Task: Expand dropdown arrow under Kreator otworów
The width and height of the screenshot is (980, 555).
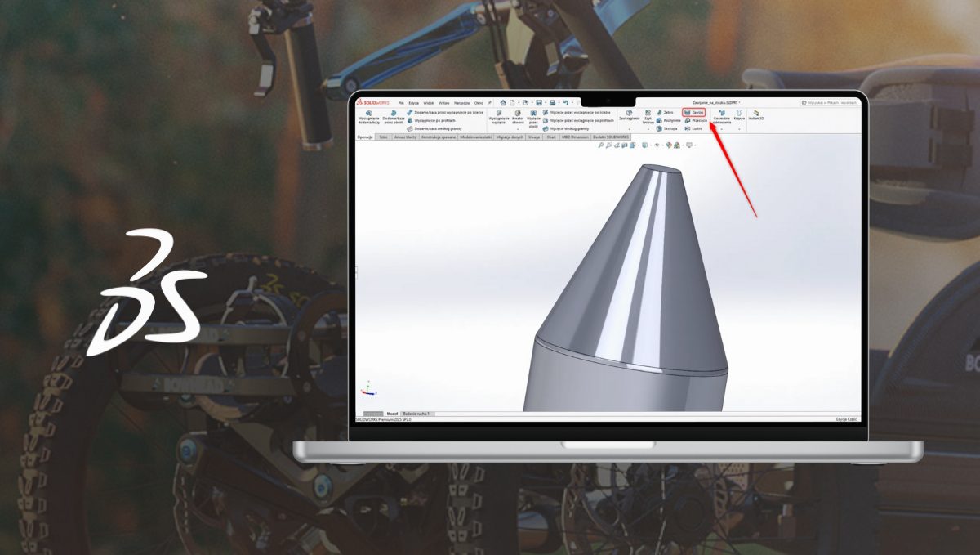Action: (x=518, y=129)
